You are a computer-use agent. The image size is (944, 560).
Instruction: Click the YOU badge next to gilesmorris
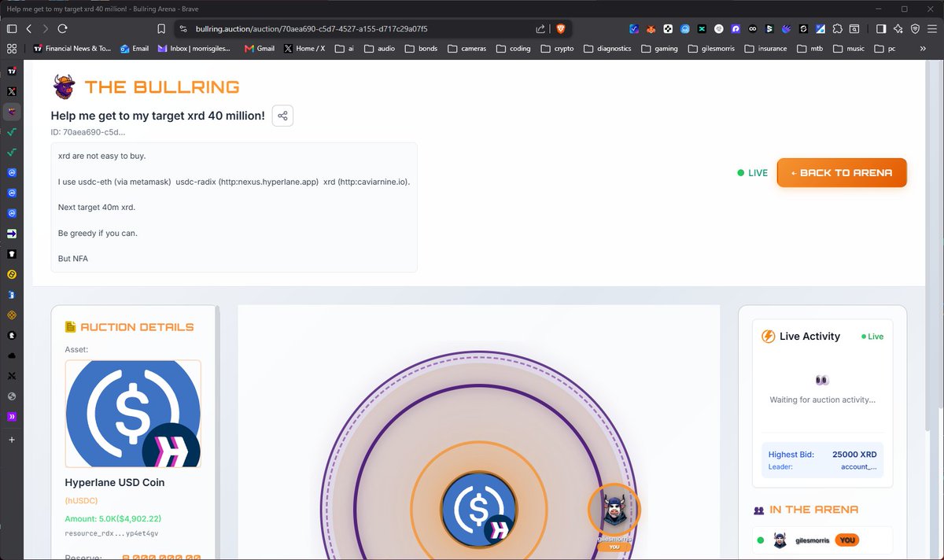coord(846,540)
